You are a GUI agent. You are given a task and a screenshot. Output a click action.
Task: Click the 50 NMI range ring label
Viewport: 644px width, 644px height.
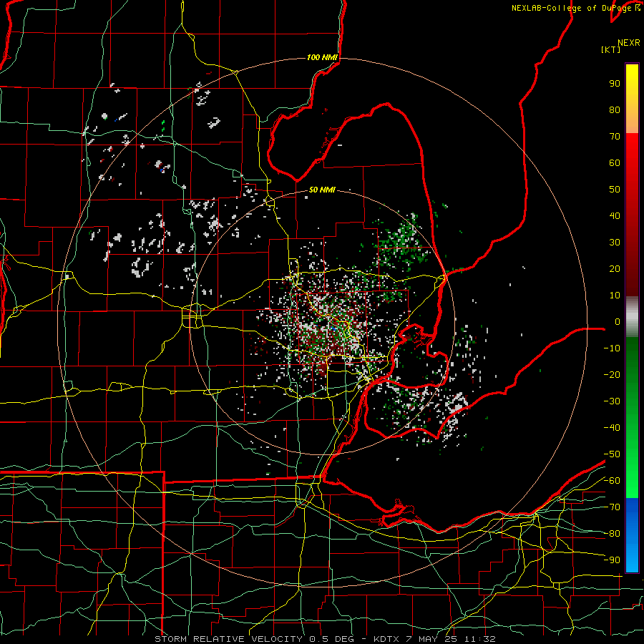click(x=322, y=190)
